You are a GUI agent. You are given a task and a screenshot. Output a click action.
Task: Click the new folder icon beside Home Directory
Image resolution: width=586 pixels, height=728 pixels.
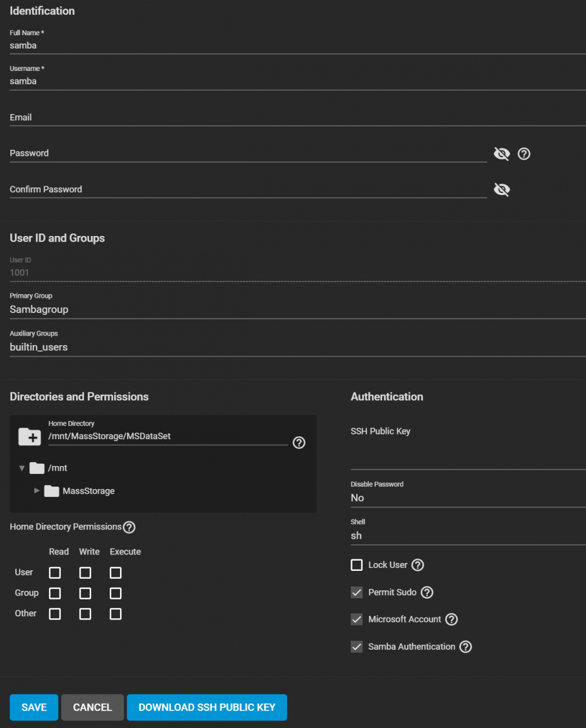[x=30, y=436]
